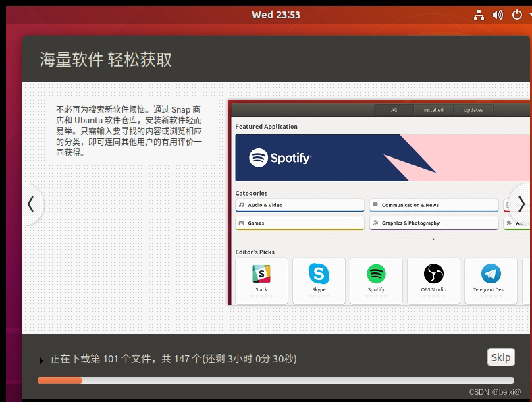
Task: Open the Wed 23:53 clock menu
Action: [276, 15]
